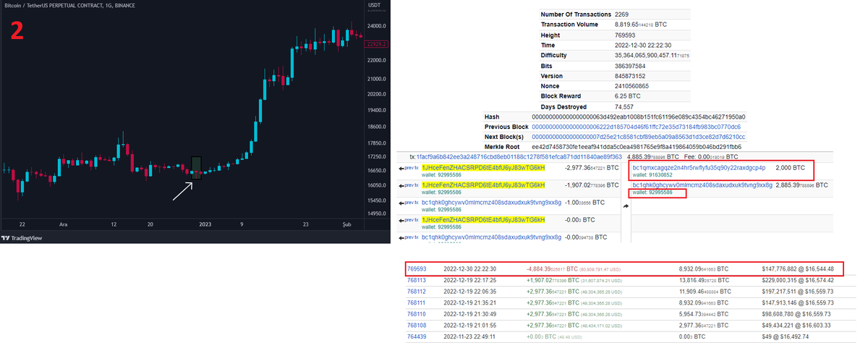Select the Days Destroyed value 74,557
Screen dimensions: 868x343
pyautogui.click(x=624, y=106)
